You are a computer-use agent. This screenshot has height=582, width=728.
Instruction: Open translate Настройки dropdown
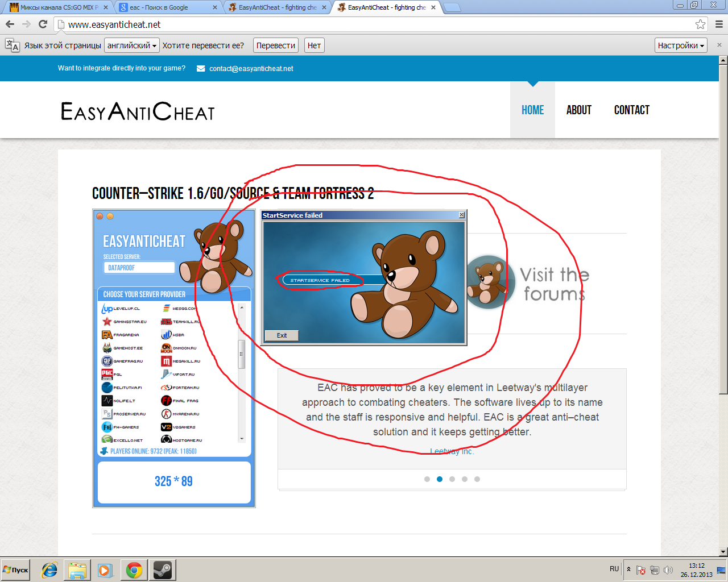coord(681,45)
